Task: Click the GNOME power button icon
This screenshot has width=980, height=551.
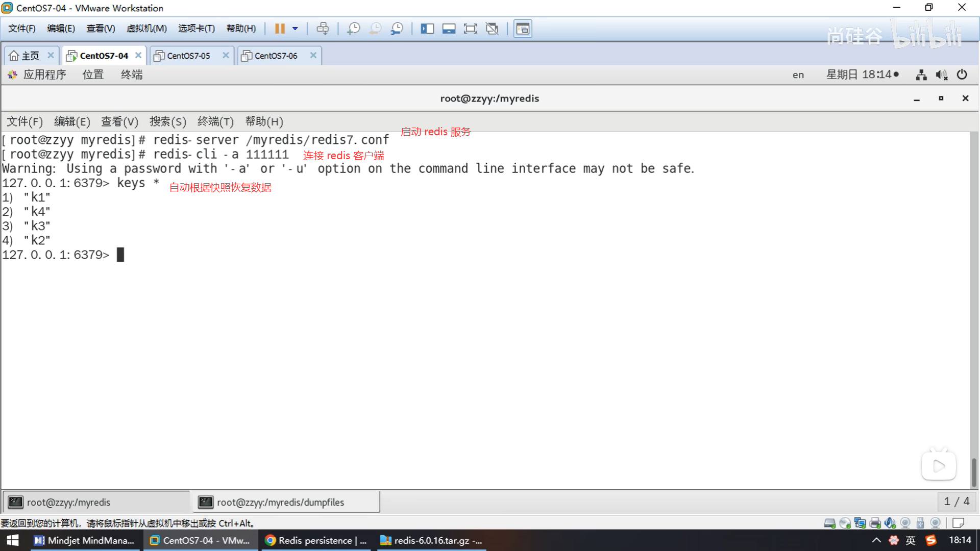Action: [962, 75]
